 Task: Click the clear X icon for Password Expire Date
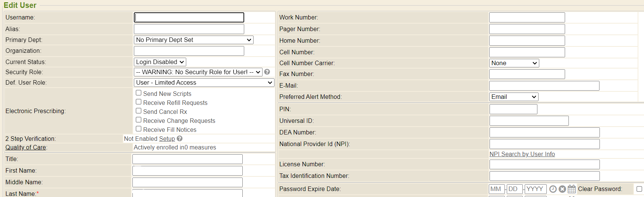click(x=562, y=189)
